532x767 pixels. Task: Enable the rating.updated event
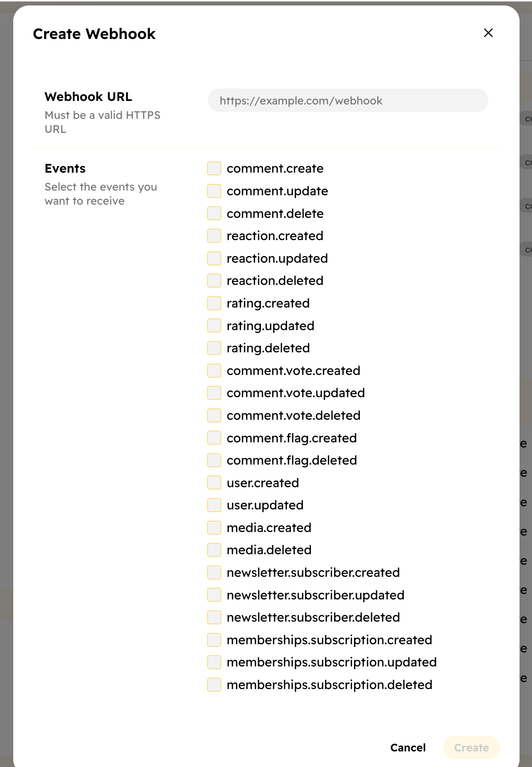coord(214,325)
